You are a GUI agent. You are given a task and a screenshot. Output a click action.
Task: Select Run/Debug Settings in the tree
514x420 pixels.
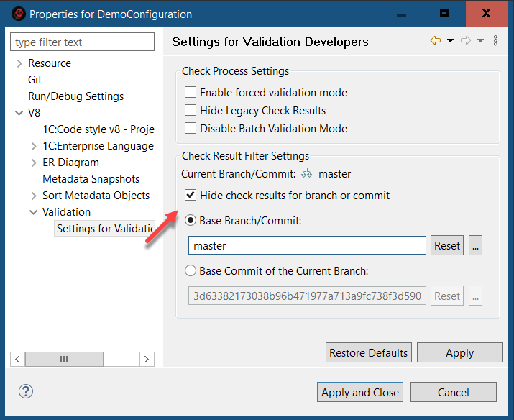[75, 96]
